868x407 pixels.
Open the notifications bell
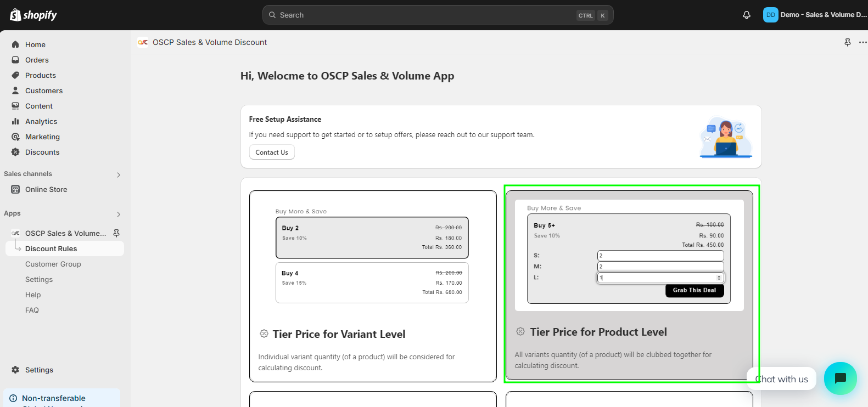click(x=746, y=15)
